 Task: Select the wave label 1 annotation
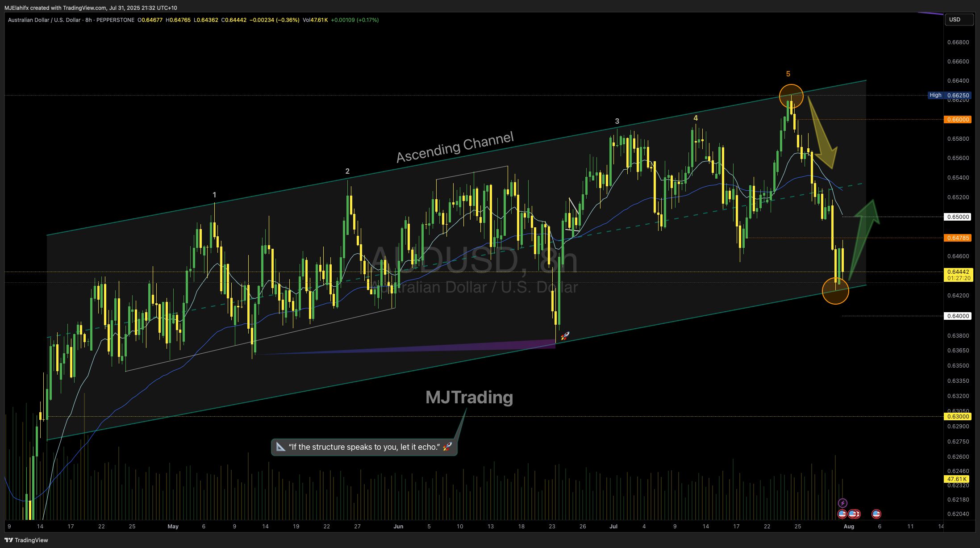(214, 195)
